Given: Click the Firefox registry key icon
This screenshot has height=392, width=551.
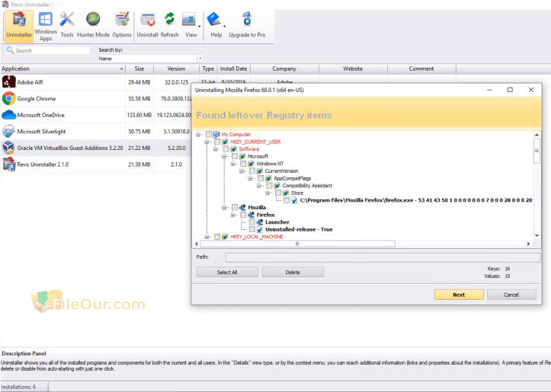Looking at the screenshot, I should click(x=251, y=215).
